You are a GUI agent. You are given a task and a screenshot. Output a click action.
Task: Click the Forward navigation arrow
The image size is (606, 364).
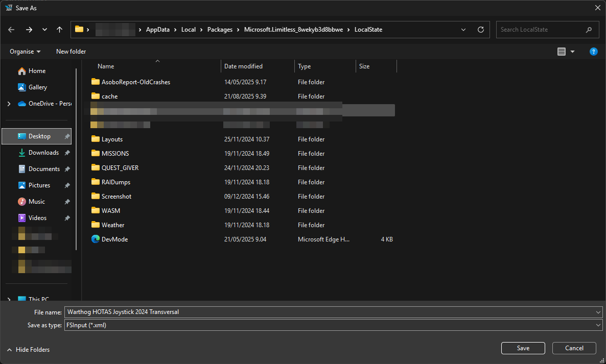29,30
